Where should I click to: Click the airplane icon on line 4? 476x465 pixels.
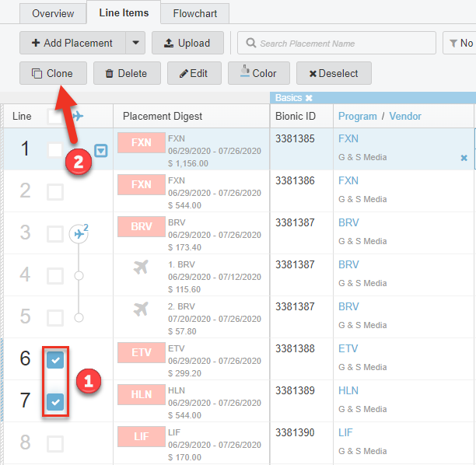[141, 267]
